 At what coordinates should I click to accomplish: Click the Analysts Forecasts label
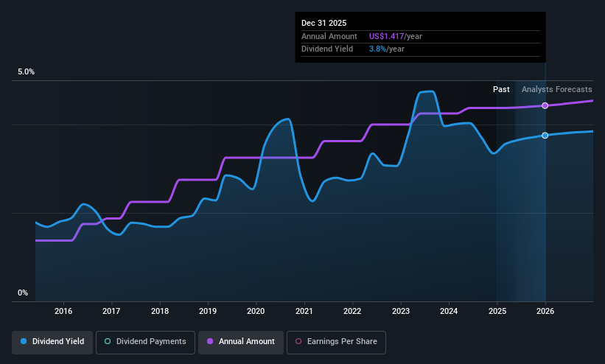point(557,90)
